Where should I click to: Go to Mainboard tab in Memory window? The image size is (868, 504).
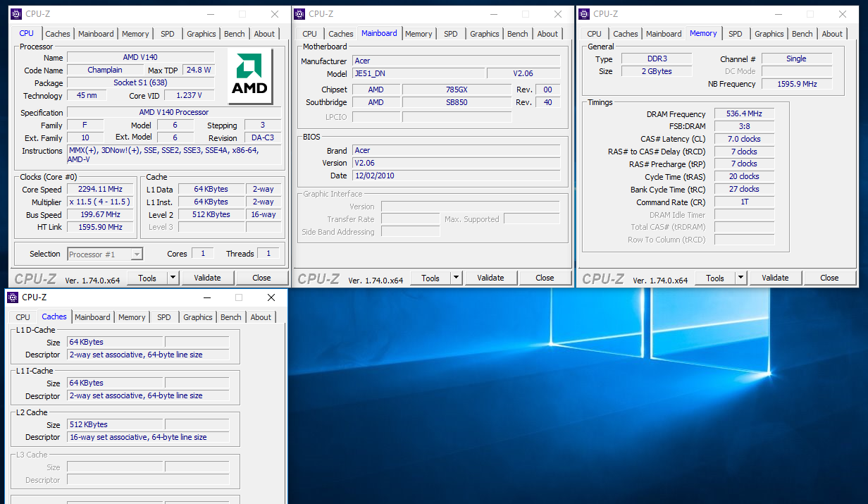[x=664, y=34]
